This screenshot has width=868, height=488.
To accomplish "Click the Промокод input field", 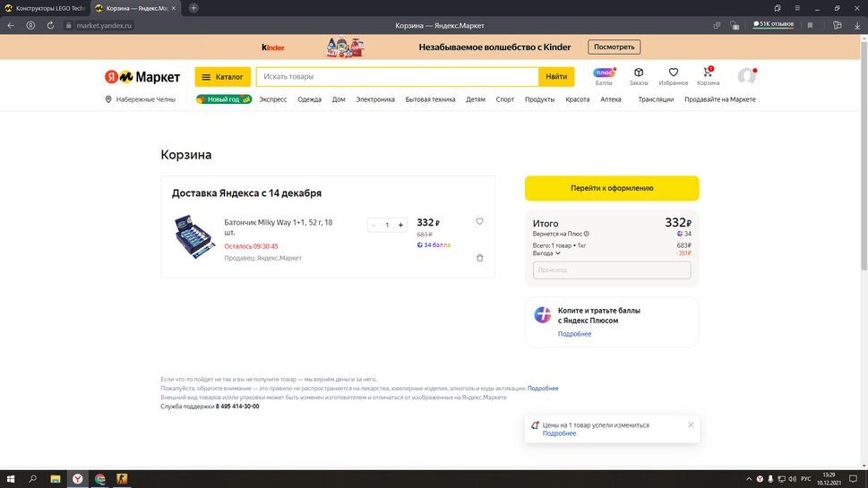I will click(x=612, y=270).
